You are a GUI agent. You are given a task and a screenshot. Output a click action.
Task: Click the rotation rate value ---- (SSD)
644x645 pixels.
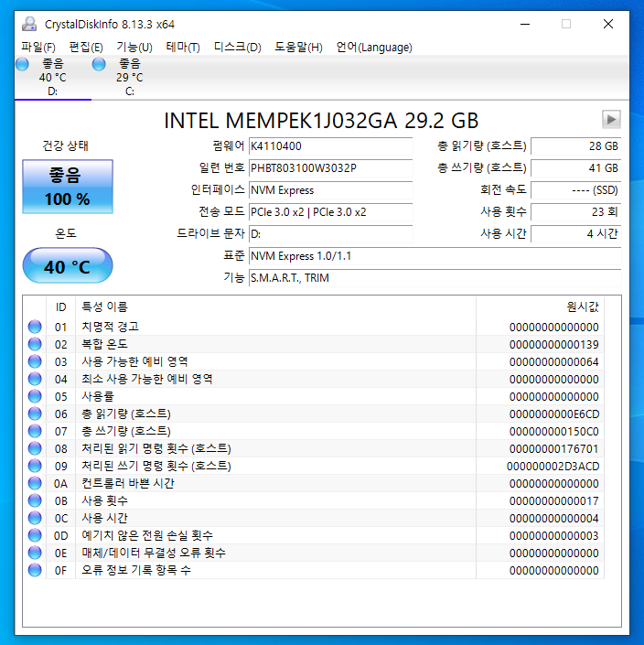575,190
